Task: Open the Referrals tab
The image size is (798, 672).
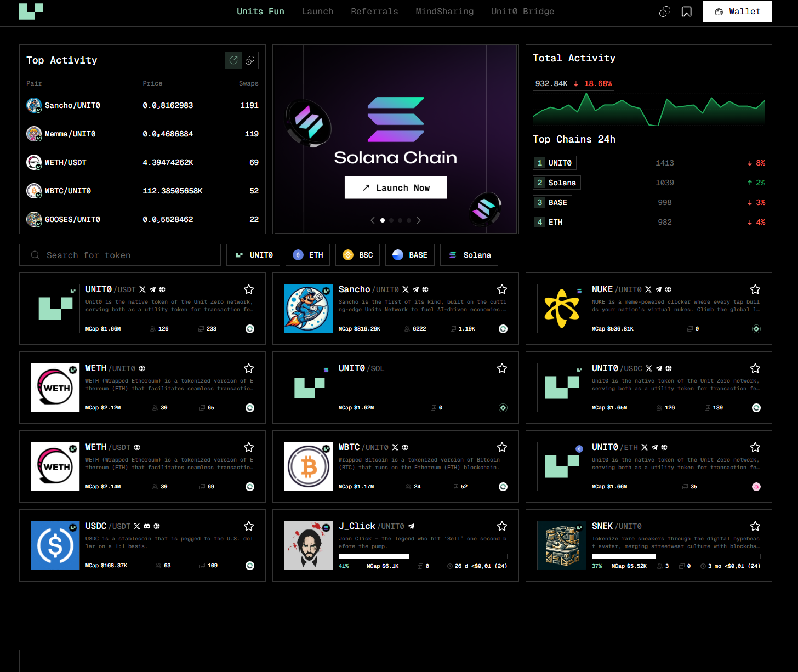Action: click(374, 12)
